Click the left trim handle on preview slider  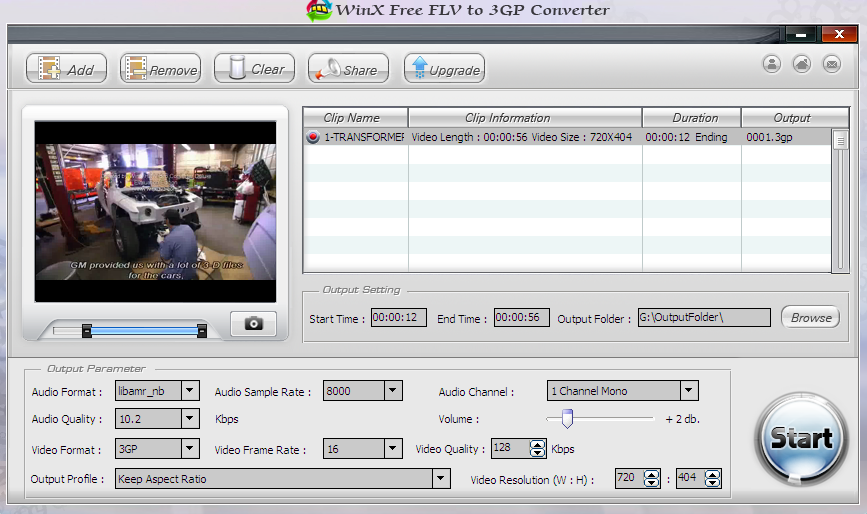coord(87,331)
